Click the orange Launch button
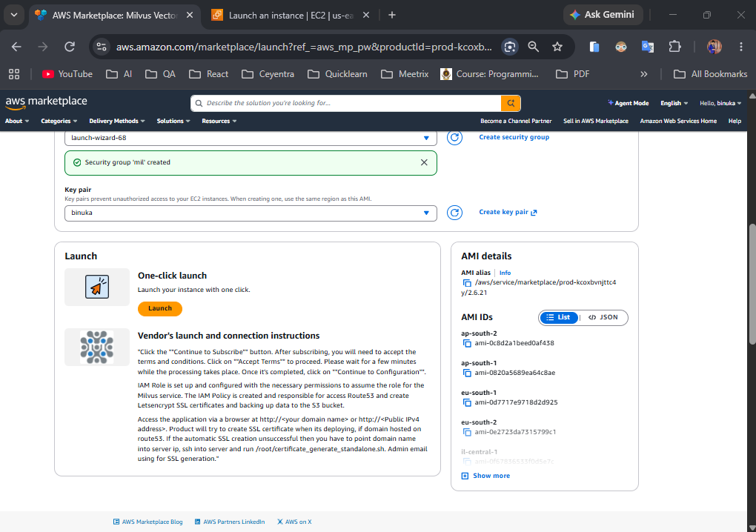The width and height of the screenshot is (756, 532). [x=159, y=308]
